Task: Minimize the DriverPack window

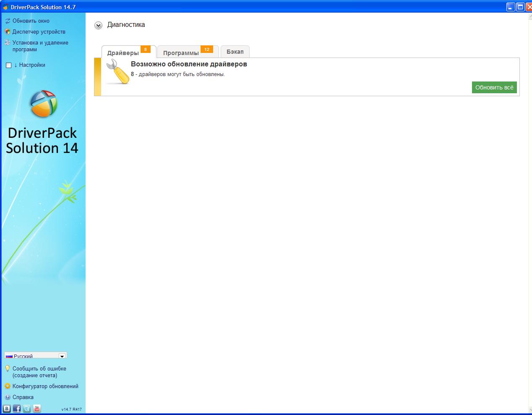Action: coord(511,7)
